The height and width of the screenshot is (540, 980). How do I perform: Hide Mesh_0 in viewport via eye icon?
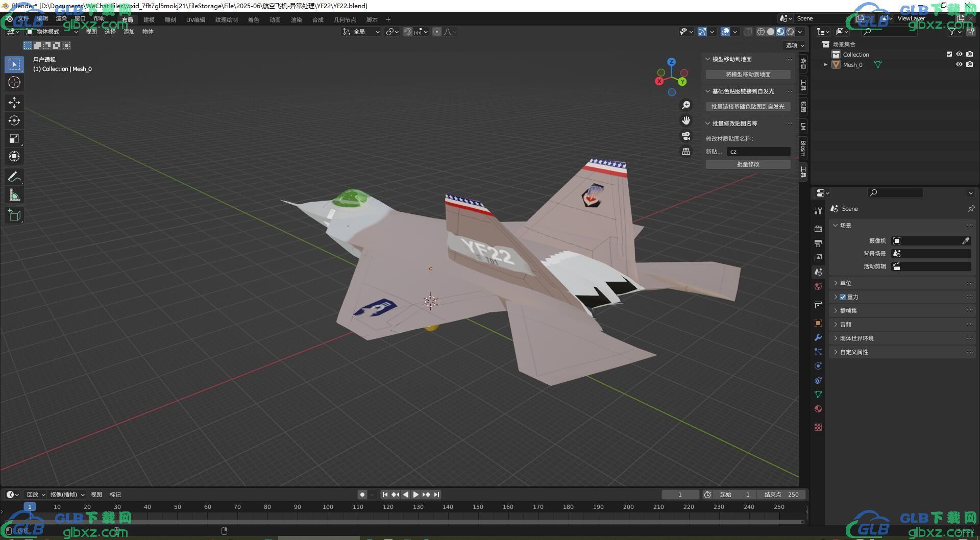click(959, 64)
